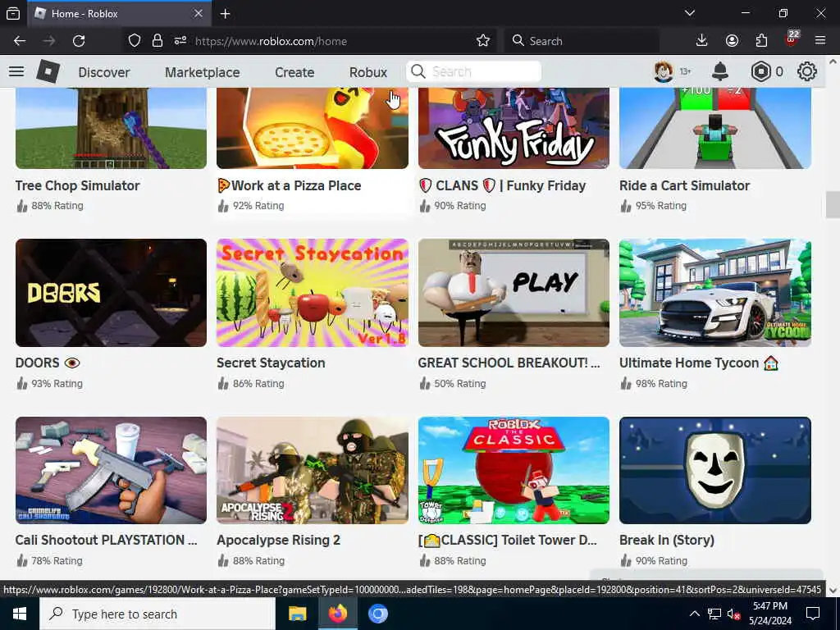This screenshot has height=630, width=840.
Task: Open Work at a Pizza Place link
Action: (x=290, y=185)
